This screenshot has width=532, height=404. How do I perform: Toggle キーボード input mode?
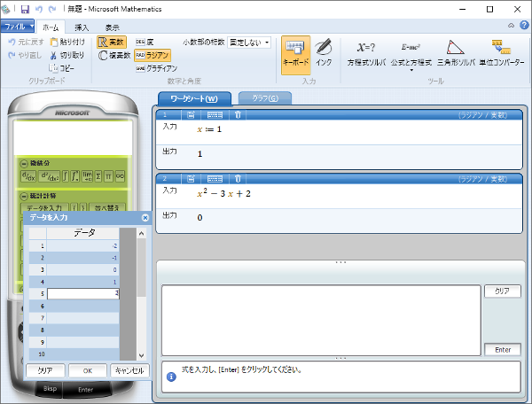pos(295,55)
